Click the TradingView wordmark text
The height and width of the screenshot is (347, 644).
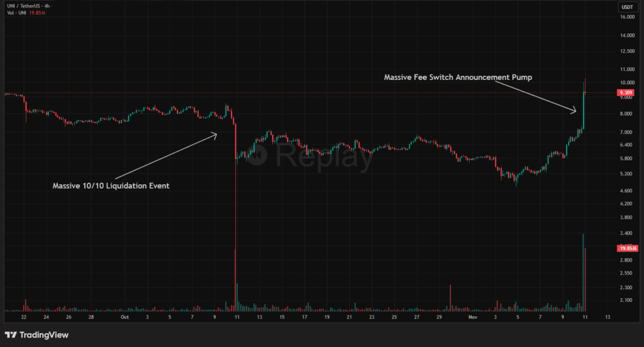pyautogui.click(x=44, y=335)
